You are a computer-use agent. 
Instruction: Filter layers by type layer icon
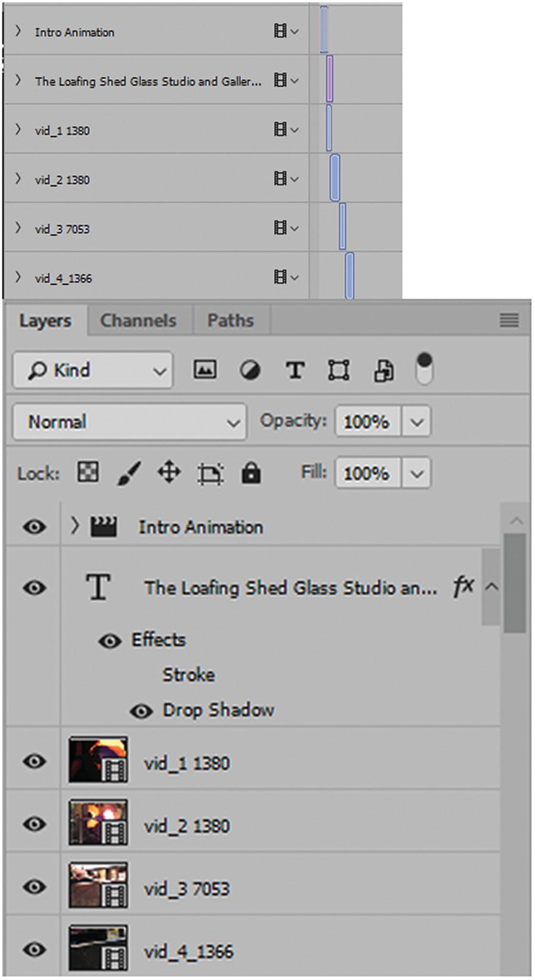[295, 371]
